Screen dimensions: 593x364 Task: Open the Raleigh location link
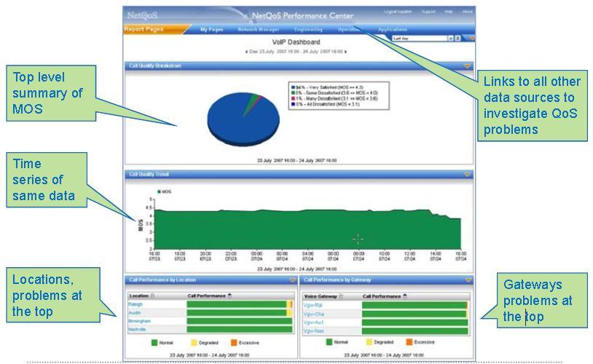[136, 304]
